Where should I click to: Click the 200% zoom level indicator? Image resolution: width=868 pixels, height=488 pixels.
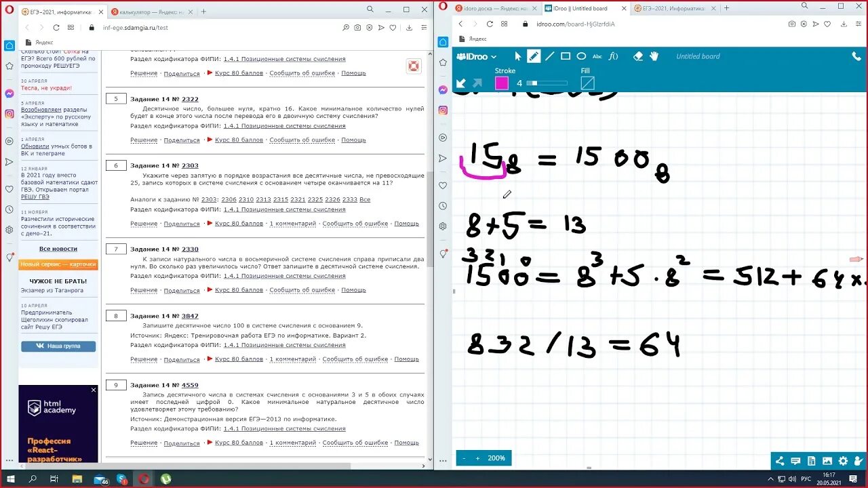[x=496, y=458]
